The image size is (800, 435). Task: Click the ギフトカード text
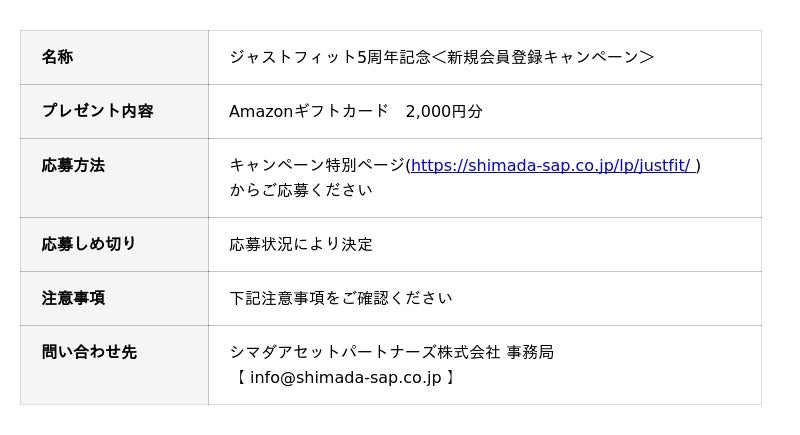click(341, 111)
